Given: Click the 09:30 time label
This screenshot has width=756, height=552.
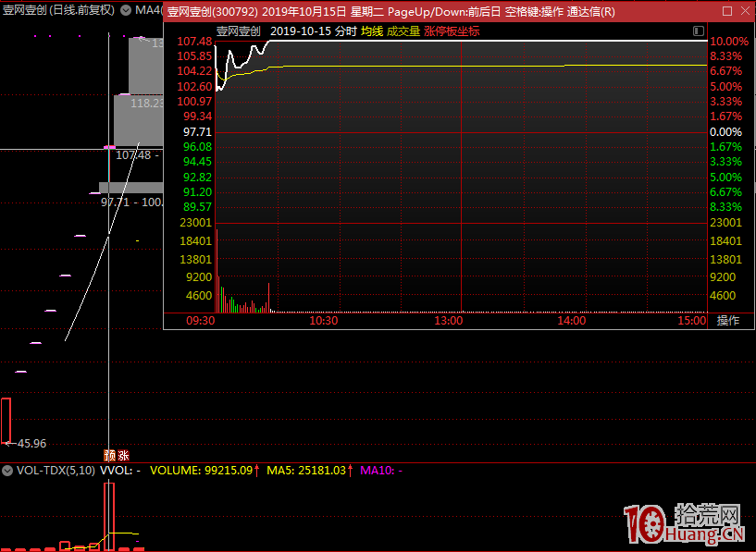Looking at the screenshot, I should click(201, 321).
